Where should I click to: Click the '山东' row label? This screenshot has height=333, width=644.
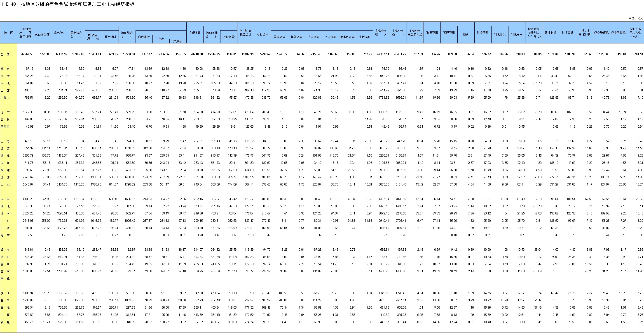(x=5, y=185)
